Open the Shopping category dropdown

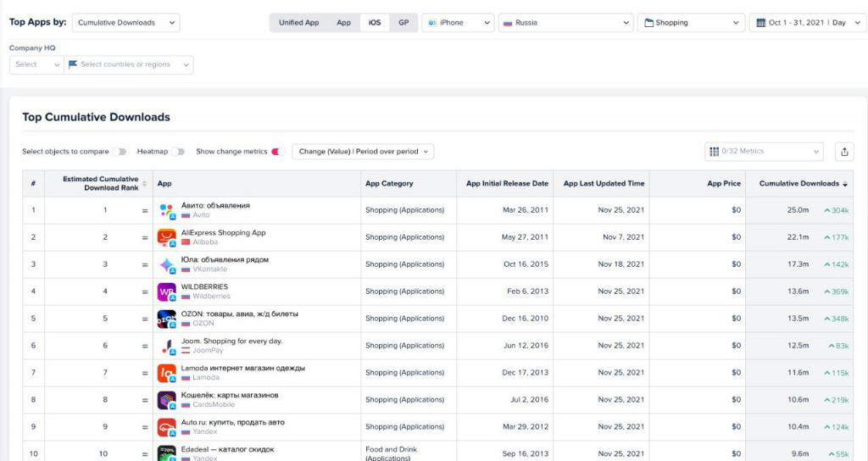tap(691, 23)
